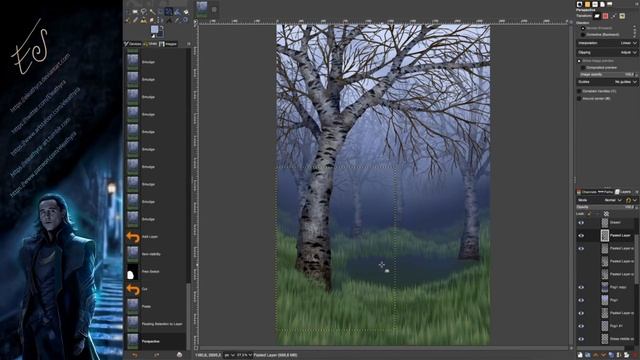The image size is (640, 360).
Task: Clear undo history button
Action: (179, 355)
